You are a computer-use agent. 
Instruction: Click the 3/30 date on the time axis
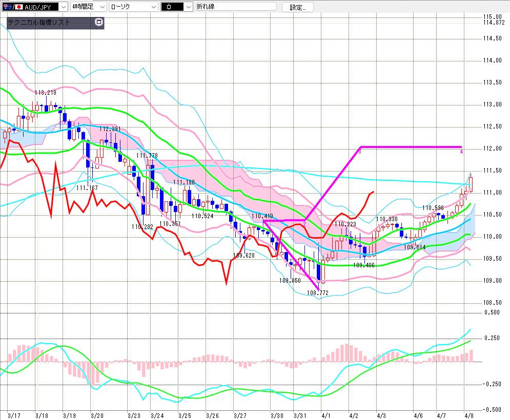click(x=277, y=414)
